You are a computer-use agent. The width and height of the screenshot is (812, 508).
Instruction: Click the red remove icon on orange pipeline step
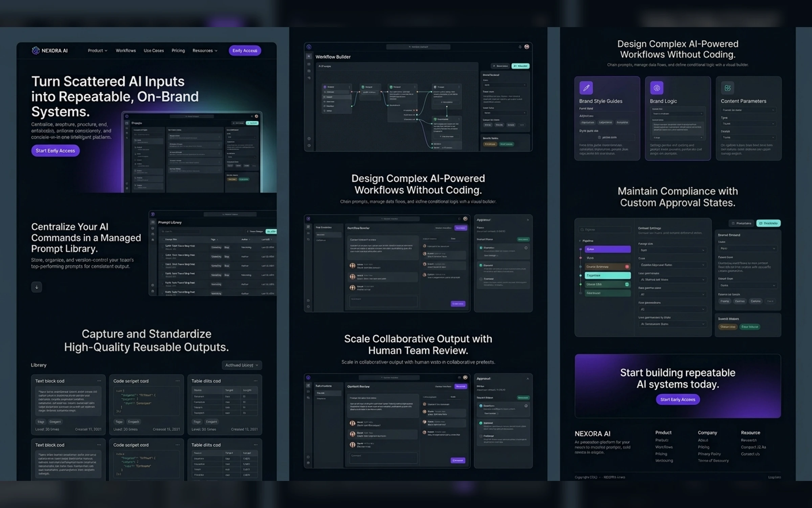(x=627, y=267)
